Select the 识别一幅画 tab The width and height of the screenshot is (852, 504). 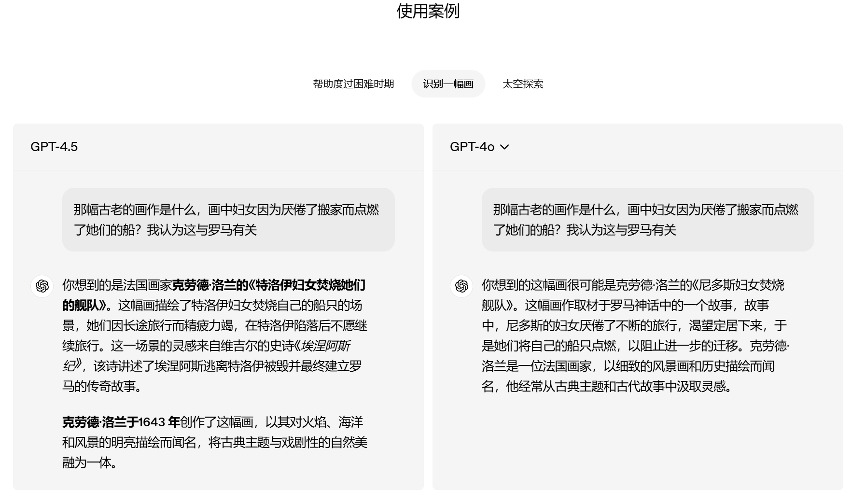[448, 84]
